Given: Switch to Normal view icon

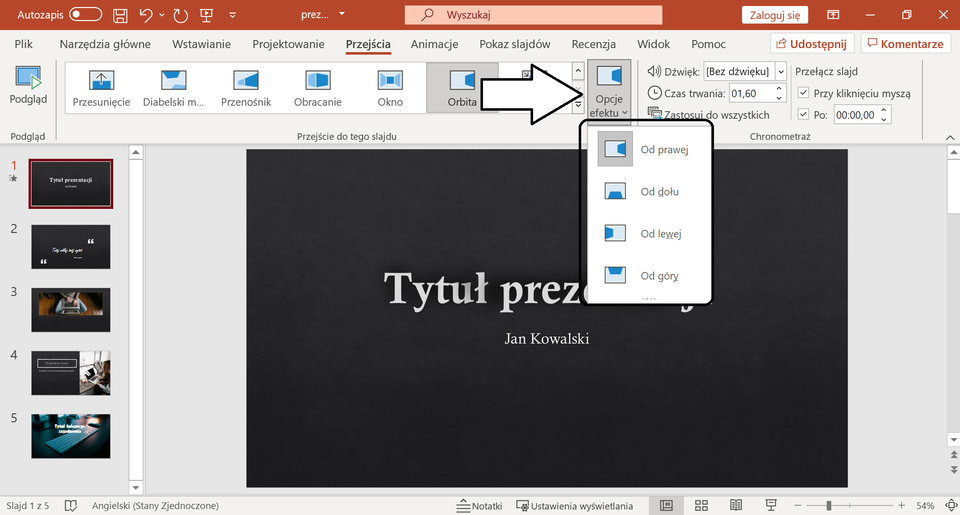Looking at the screenshot, I should [x=666, y=505].
